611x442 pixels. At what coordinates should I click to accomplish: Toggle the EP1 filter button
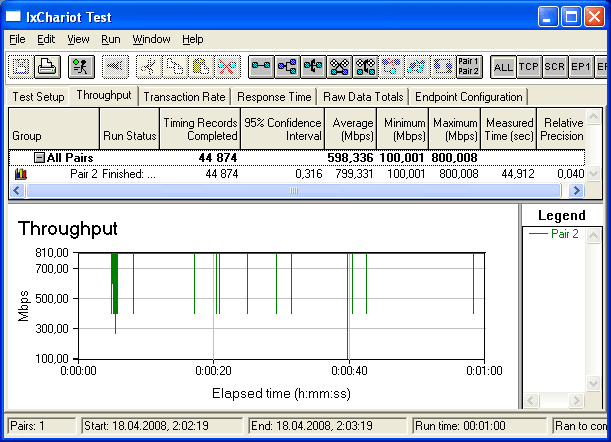click(x=581, y=67)
